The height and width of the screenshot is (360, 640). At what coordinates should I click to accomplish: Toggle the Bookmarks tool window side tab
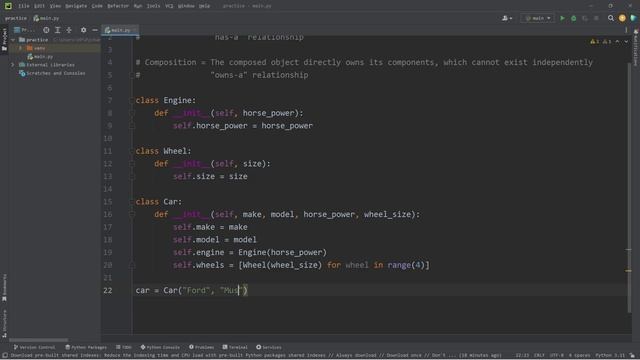(x=4, y=288)
